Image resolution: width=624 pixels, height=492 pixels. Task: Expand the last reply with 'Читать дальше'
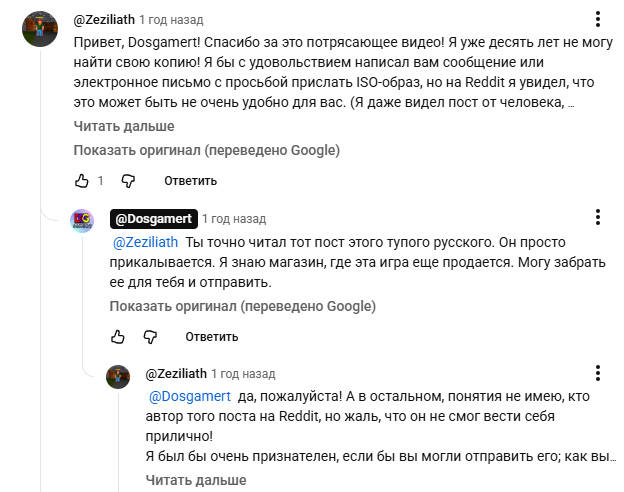196,480
